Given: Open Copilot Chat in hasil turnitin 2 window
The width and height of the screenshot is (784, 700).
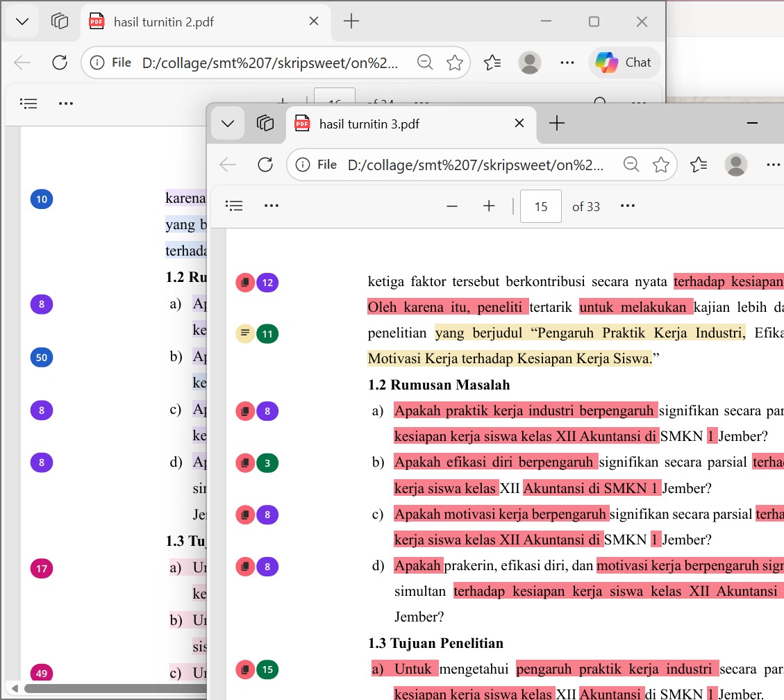Looking at the screenshot, I should [624, 62].
